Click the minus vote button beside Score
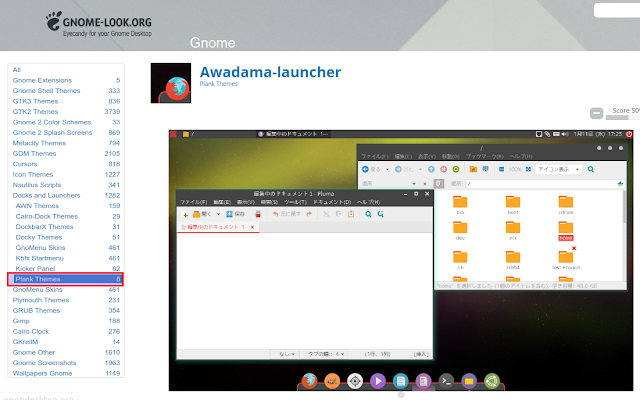Screen dimensions: 640x400 (x=596, y=113)
